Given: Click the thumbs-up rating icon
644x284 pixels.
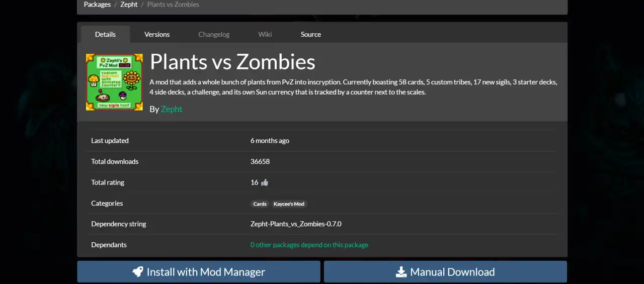Looking at the screenshot, I should [265, 182].
